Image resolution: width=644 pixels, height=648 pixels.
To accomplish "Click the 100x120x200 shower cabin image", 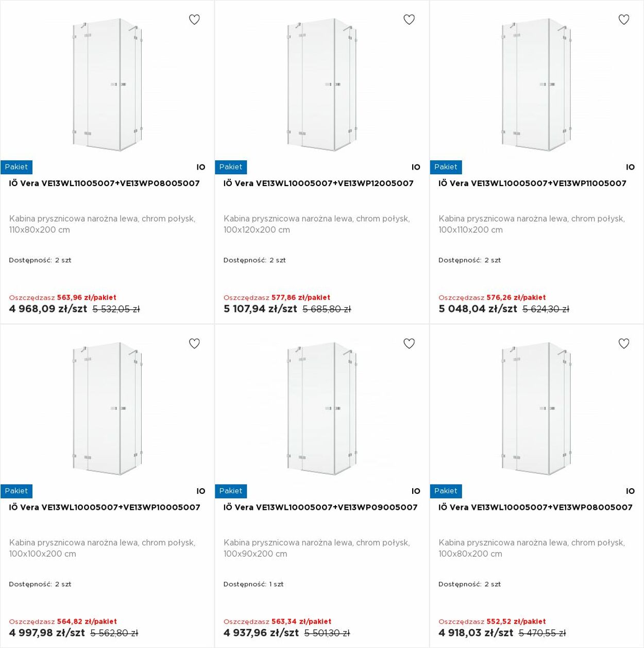I will coord(322,85).
